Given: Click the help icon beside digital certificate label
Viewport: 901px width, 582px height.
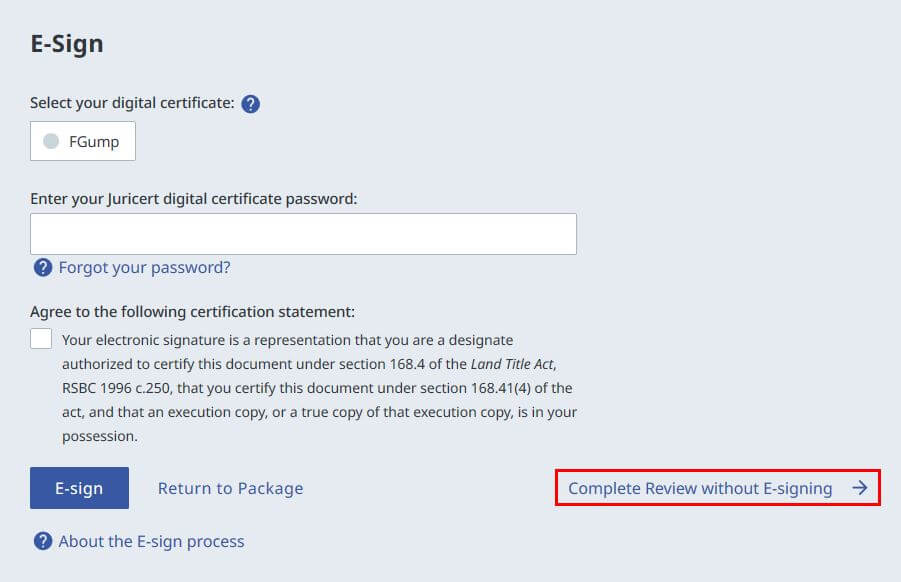Looking at the screenshot, I should (x=251, y=104).
